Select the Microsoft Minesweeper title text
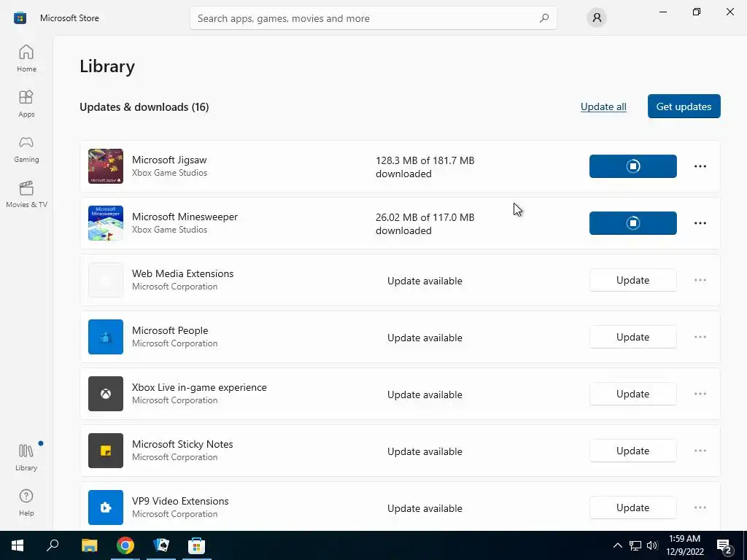This screenshot has height=560, width=747. [x=185, y=217]
